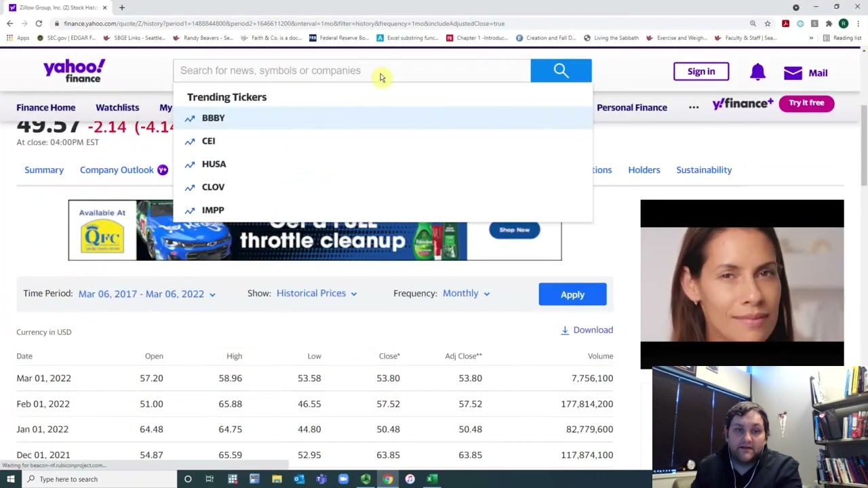Viewport: 868px width, 488px height.
Task: Click the page vertical scrollbar
Action: 863,144
